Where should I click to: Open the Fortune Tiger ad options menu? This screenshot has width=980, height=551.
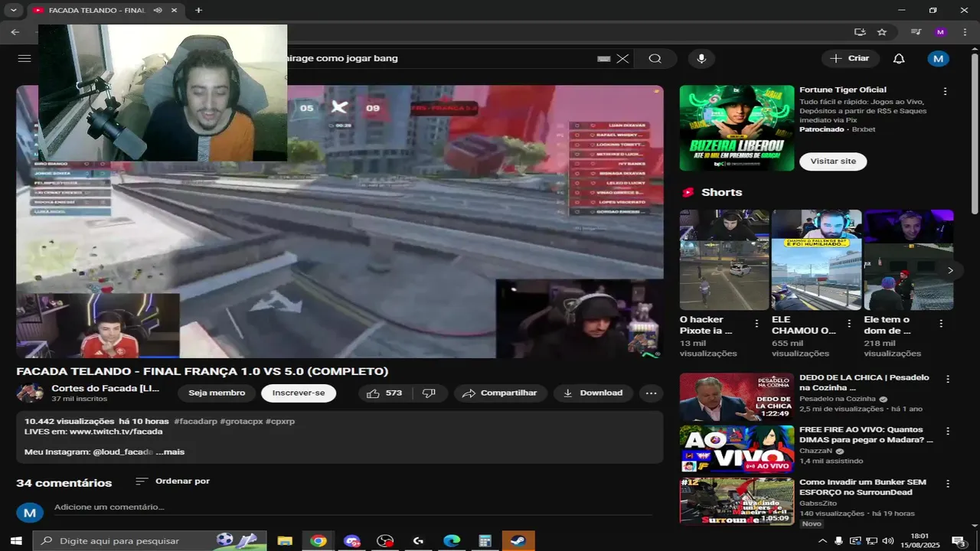945,91
